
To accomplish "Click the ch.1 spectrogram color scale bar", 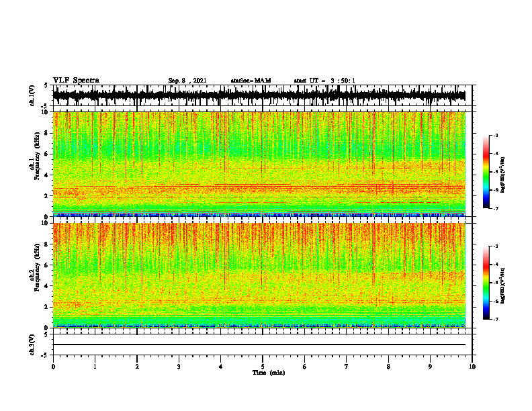I will click(x=486, y=172).
